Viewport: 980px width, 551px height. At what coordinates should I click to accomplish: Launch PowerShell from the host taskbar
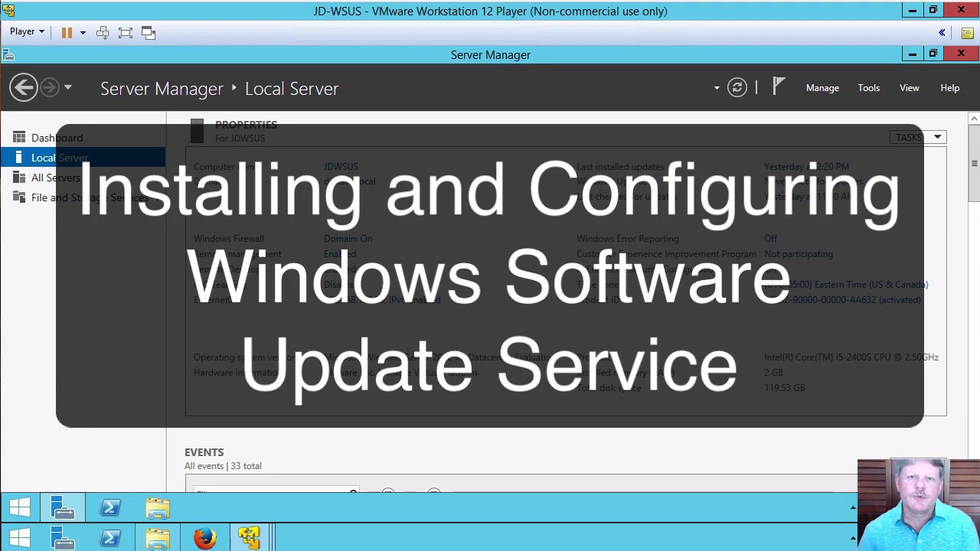[110, 538]
